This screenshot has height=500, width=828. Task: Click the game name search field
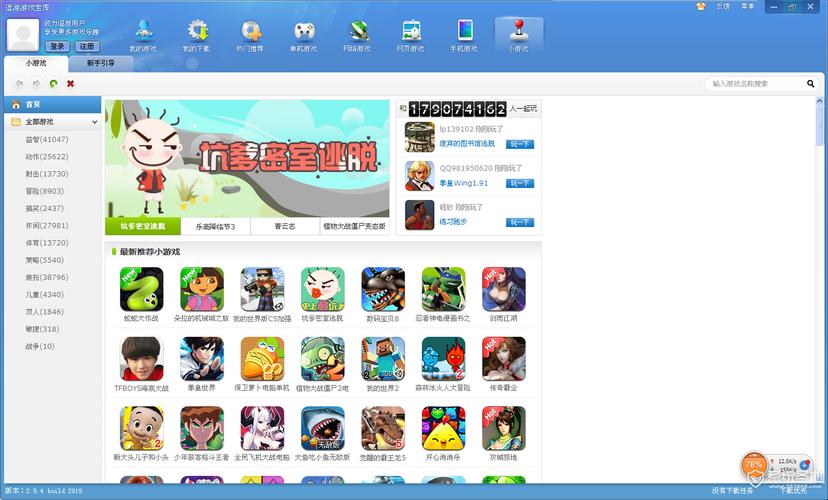pos(755,83)
